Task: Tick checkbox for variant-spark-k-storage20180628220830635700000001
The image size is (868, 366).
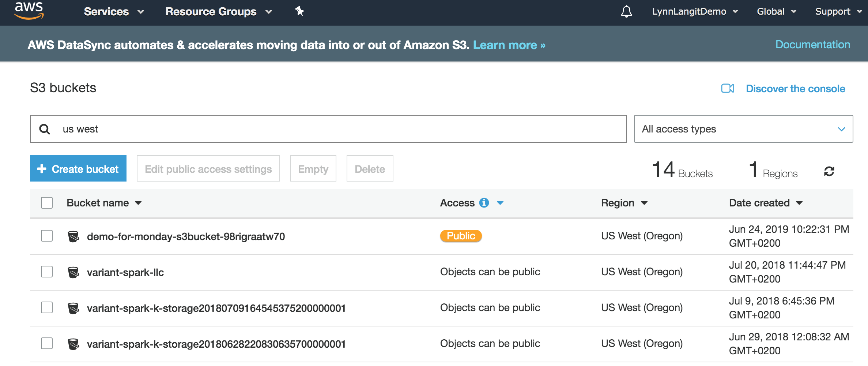Action: point(47,343)
